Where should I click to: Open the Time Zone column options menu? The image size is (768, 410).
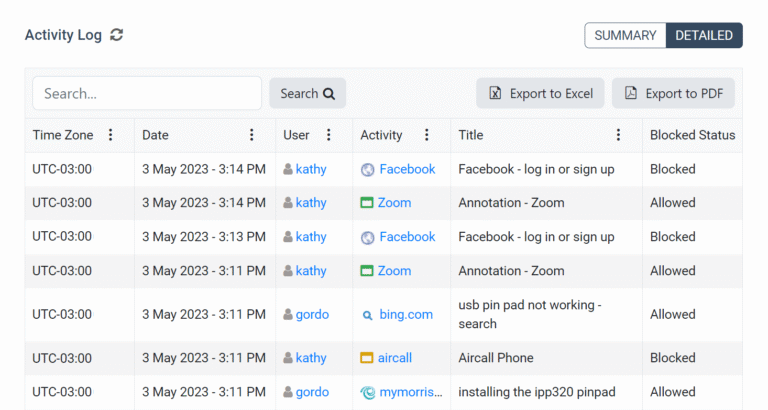(111, 135)
